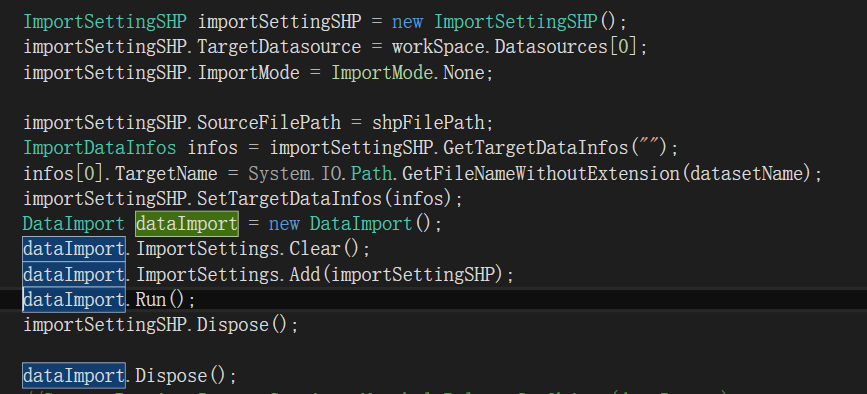This screenshot has width=867, height=394.
Task: Click the highlighted dataImport variable declaration
Action: 187,224
